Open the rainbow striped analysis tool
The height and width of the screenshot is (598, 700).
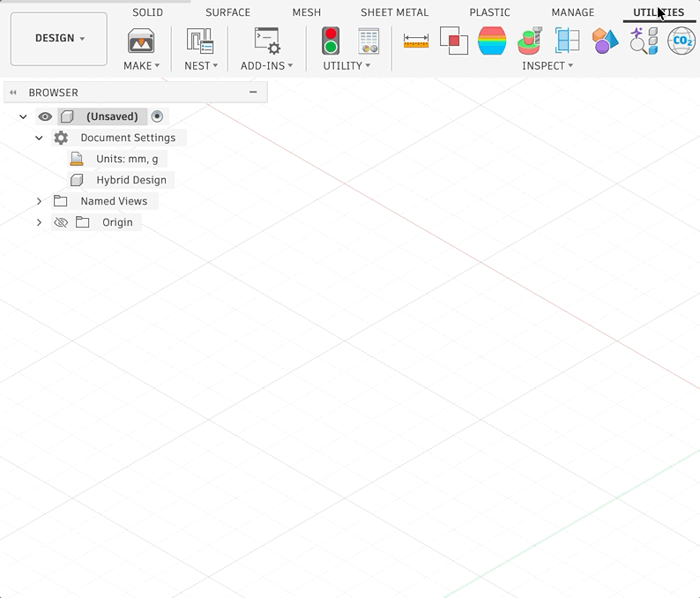point(492,41)
